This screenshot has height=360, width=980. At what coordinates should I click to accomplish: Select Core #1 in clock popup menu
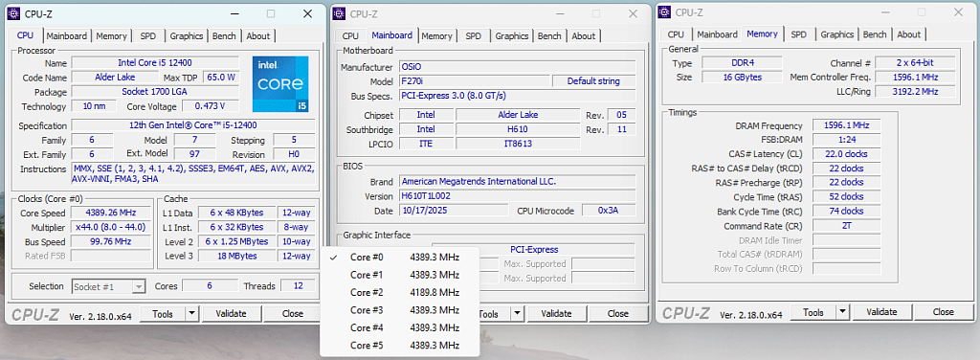400,275
